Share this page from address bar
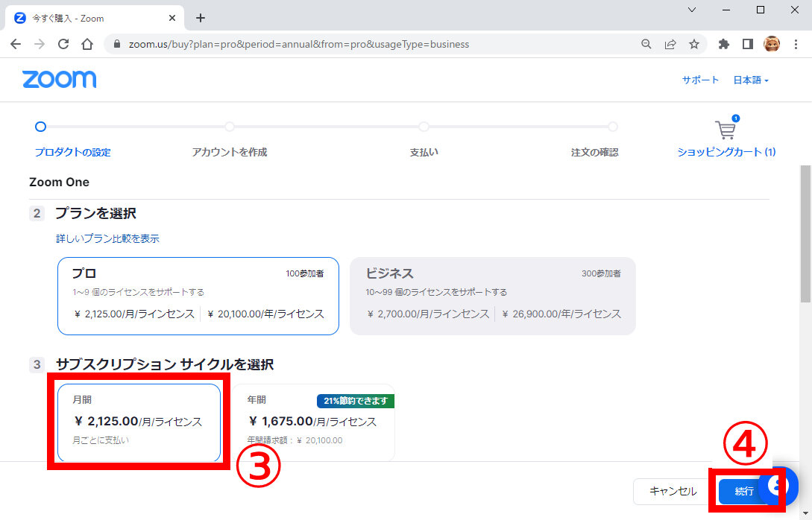 point(670,45)
